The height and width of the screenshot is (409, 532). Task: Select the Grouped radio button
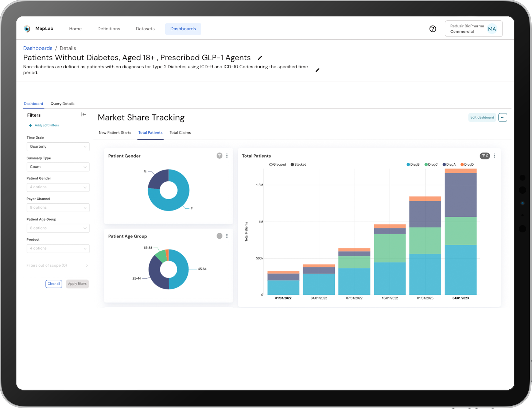272,164
